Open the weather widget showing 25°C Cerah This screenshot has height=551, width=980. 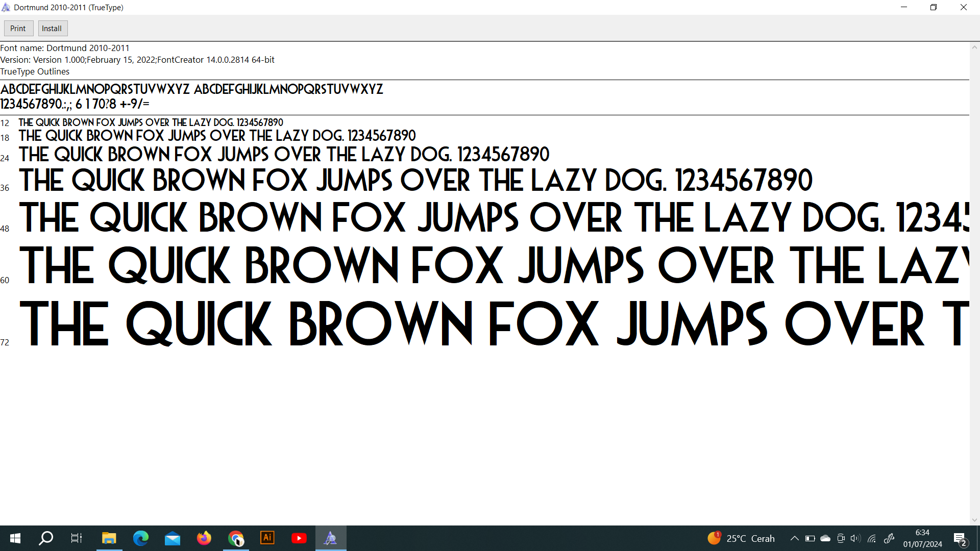741,538
